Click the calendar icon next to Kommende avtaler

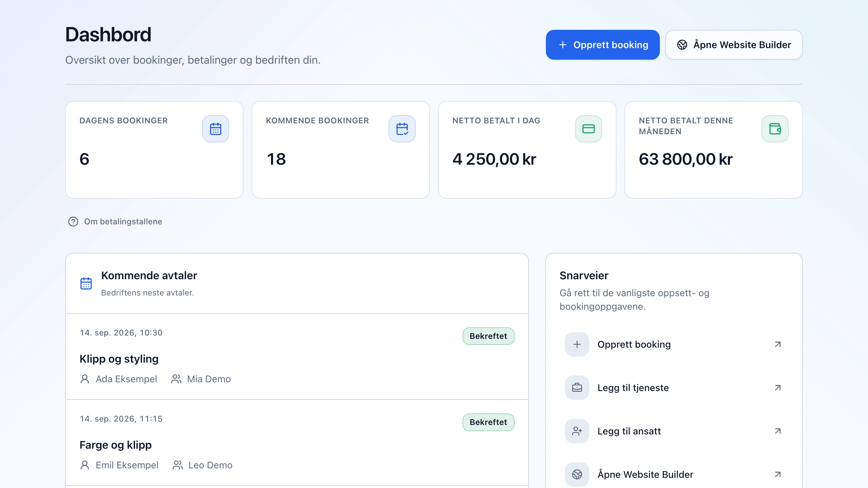[86, 283]
